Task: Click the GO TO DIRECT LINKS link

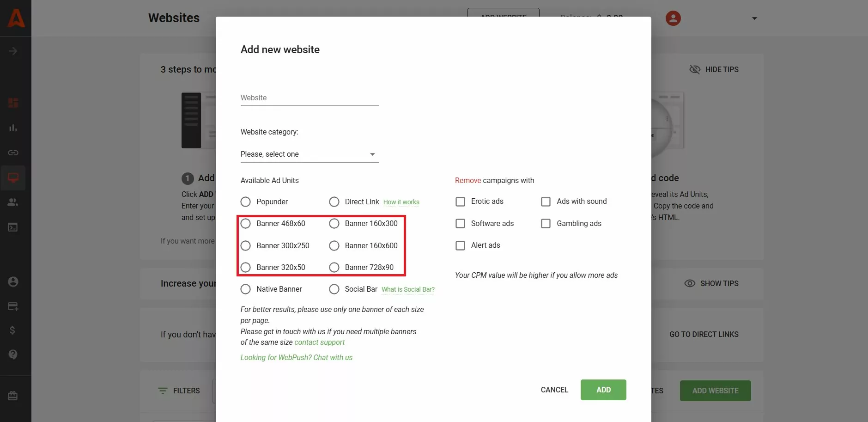Action: [x=704, y=334]
